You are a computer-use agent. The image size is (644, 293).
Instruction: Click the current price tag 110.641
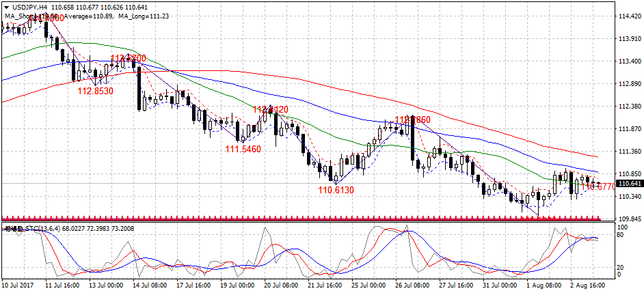pos(628,184)
